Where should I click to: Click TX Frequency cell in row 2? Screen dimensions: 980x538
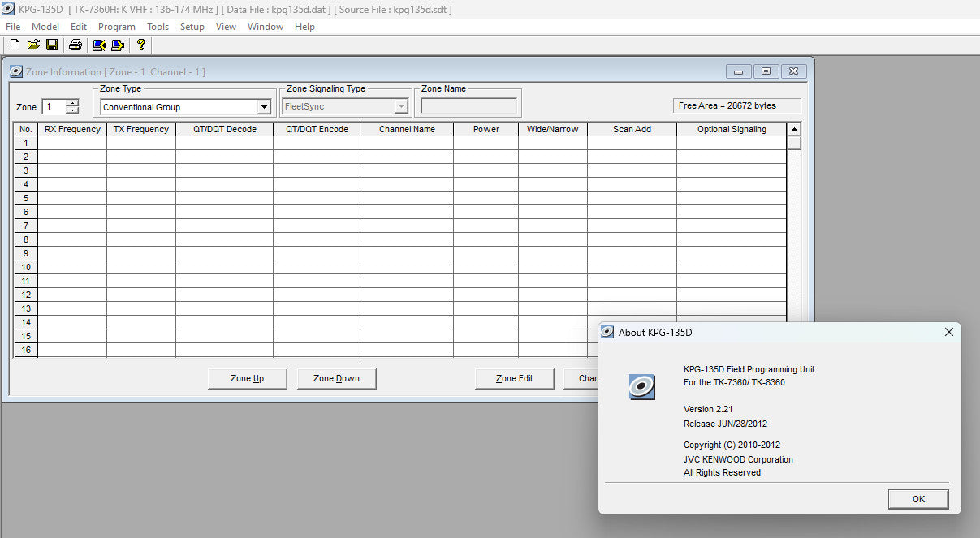(141, 157)
